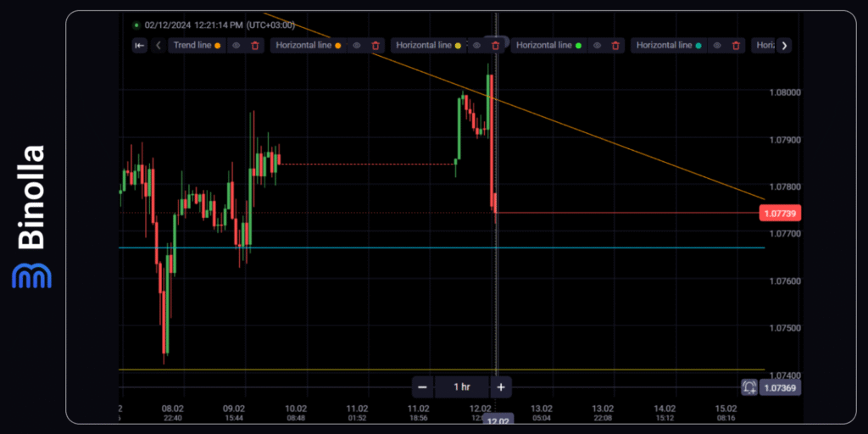868x434 pixels.
Task: Add a price alert with bell icon
Action: pyautogui.click(x=749, y=387)
